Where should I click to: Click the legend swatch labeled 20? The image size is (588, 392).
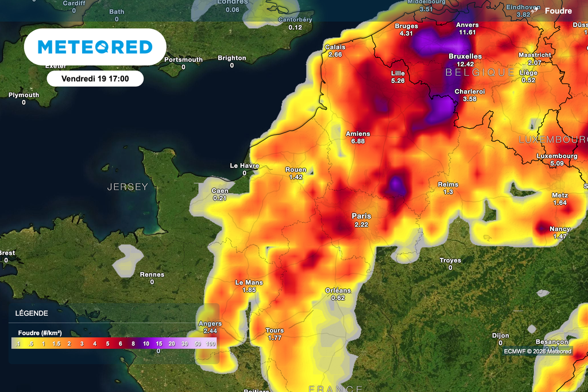[x=172, y=344]
